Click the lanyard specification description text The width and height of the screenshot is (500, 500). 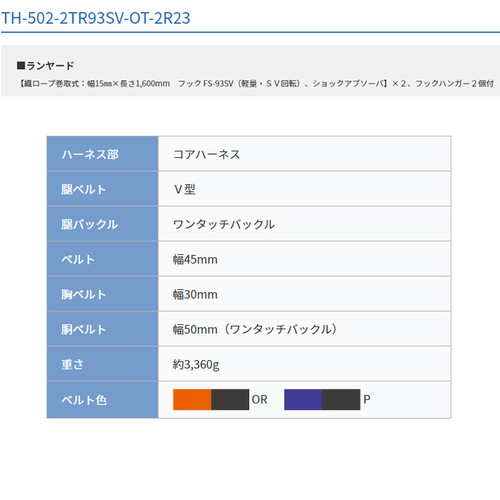[x=256, y=83]
